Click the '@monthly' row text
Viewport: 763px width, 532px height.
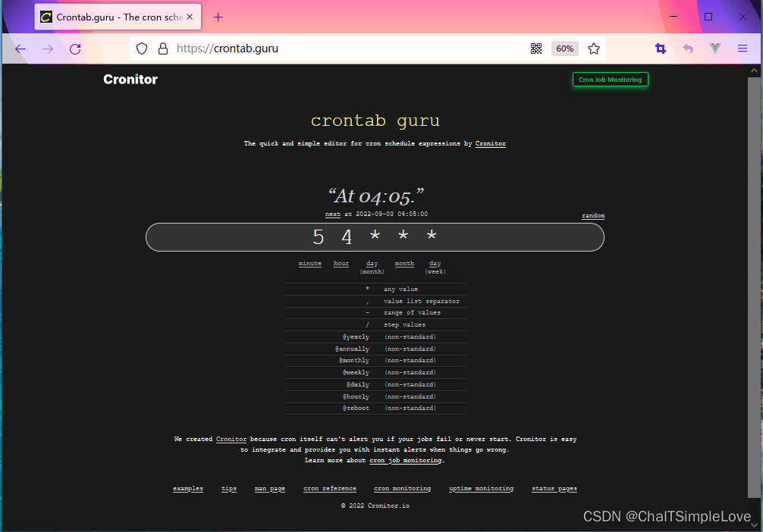pyautogui.click(x=353, y=360)
